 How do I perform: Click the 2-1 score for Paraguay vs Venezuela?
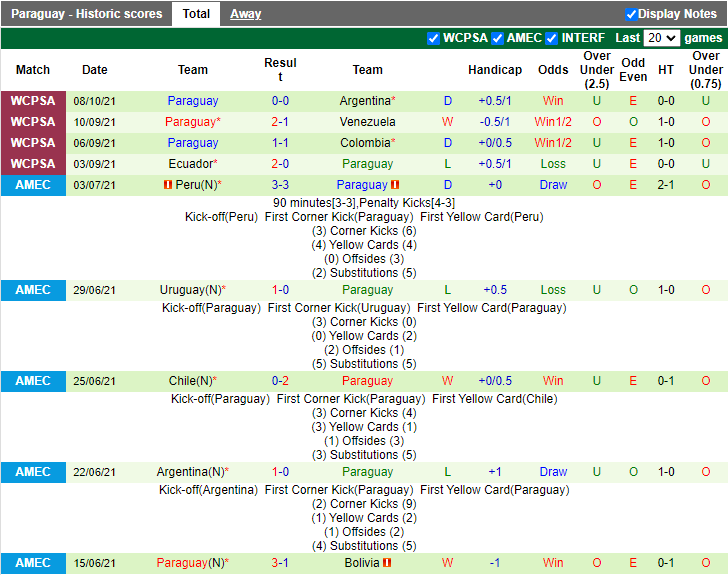[x=280, y=122]
